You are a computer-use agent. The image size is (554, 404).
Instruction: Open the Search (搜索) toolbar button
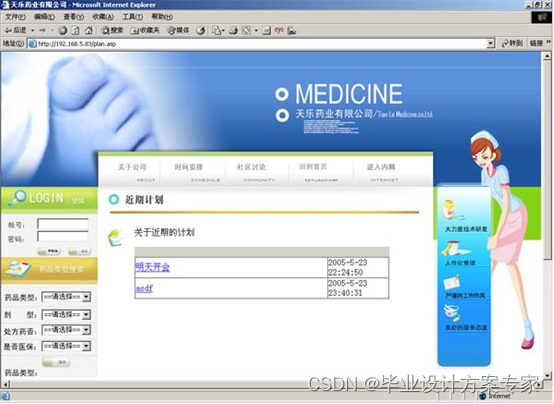[112, 30]
